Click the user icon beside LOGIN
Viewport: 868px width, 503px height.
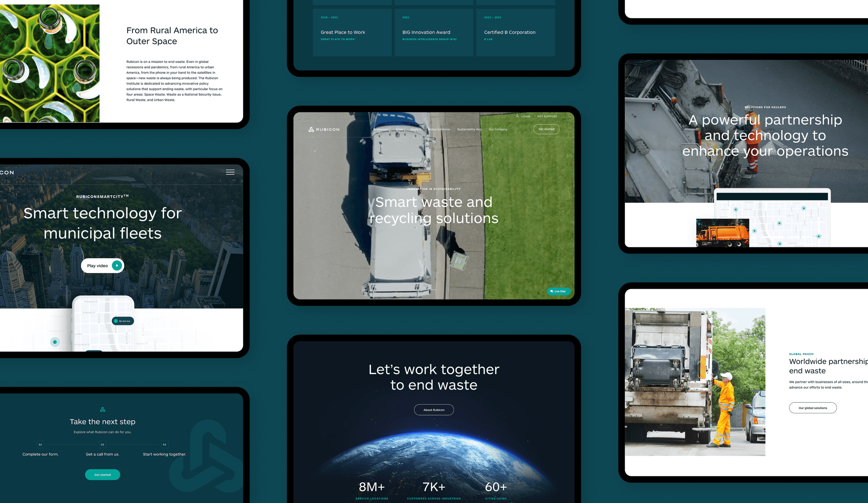pyautogui.click(x=517, y=116)
